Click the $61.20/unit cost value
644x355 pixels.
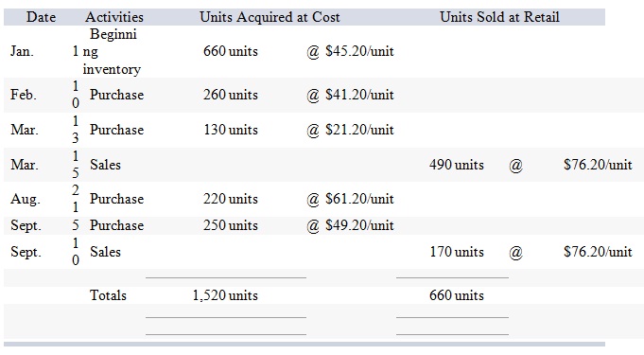pyautogui.click(x=359, y=199)
